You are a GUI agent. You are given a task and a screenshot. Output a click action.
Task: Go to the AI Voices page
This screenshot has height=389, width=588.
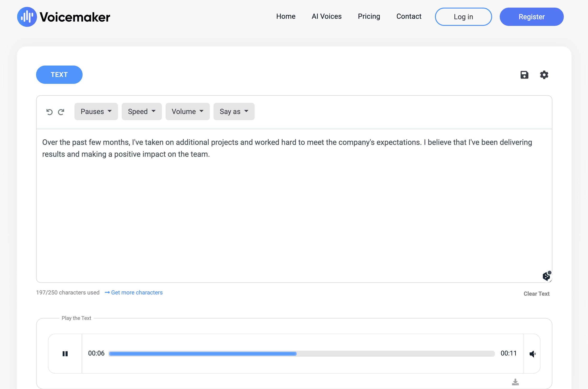point(327,16)
